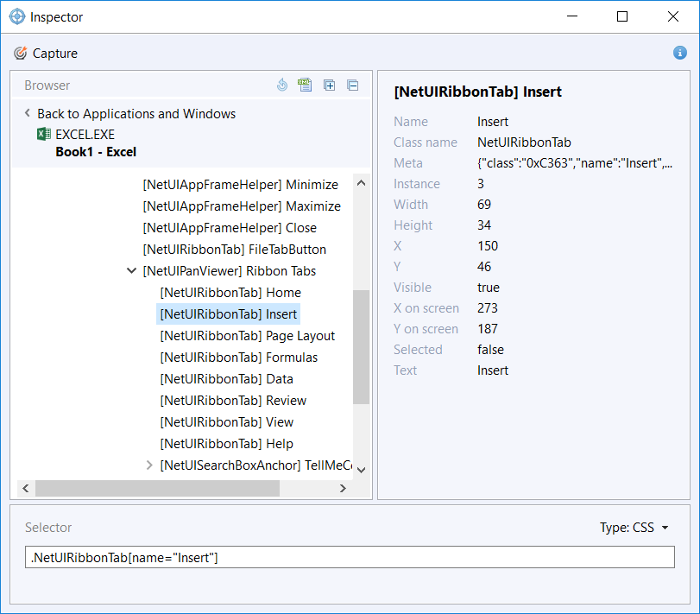Select the NetUIAppFrameHelper Close tree item
This screenshot has width=700, height=614.
click(x=230, y=228)
